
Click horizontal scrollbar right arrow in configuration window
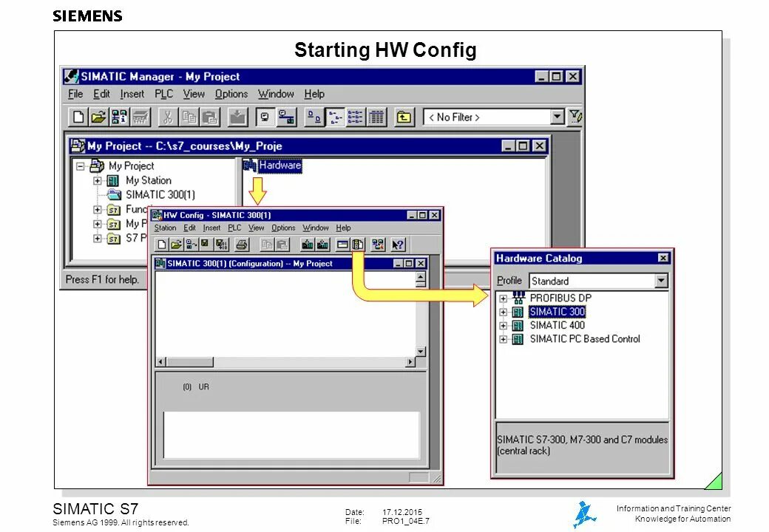tap(410, 362)
